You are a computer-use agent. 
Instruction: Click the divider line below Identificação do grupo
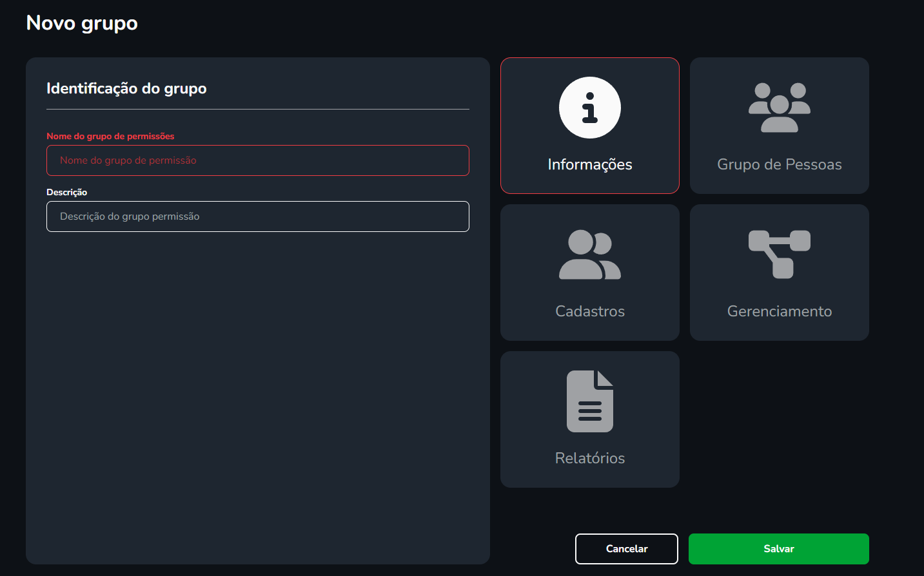[x=257, y=110]
